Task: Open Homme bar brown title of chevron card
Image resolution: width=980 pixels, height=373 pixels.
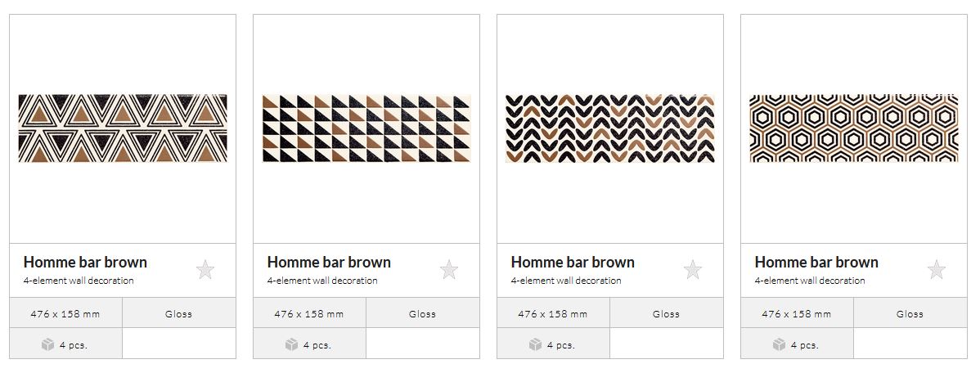Action: coord(573,262)
